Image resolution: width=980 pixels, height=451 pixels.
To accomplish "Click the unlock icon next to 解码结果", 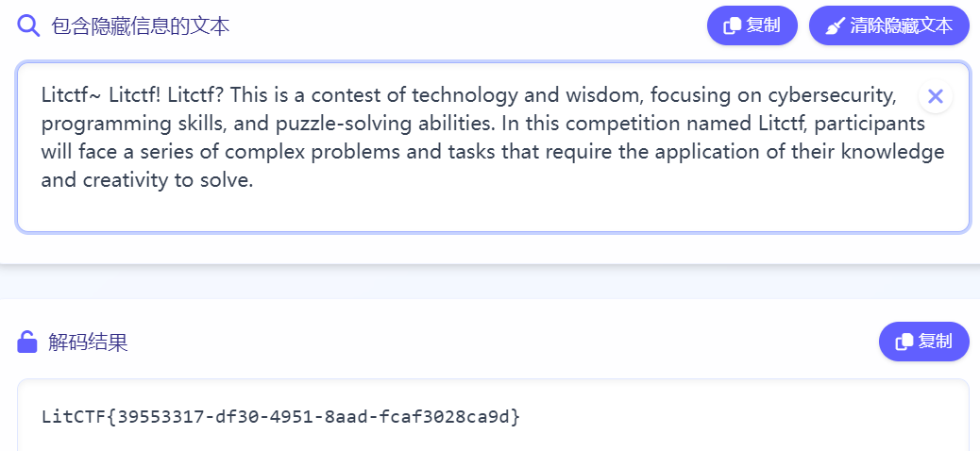I will tap(27, 342).
